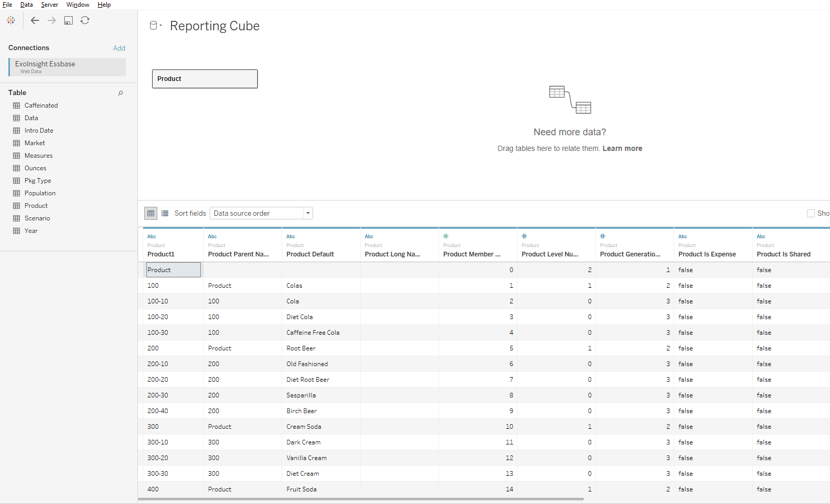The height and width of the screenshot is (504, 830).
Task: Change Product Level Number column data type
Action: [x=524, y=237]
